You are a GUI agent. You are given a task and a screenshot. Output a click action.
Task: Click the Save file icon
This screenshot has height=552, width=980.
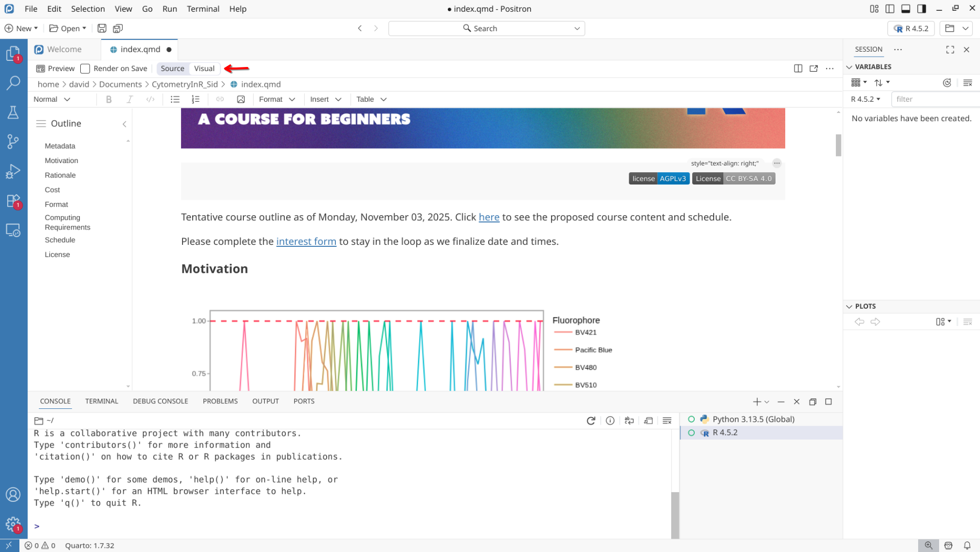tap(102, 29)
